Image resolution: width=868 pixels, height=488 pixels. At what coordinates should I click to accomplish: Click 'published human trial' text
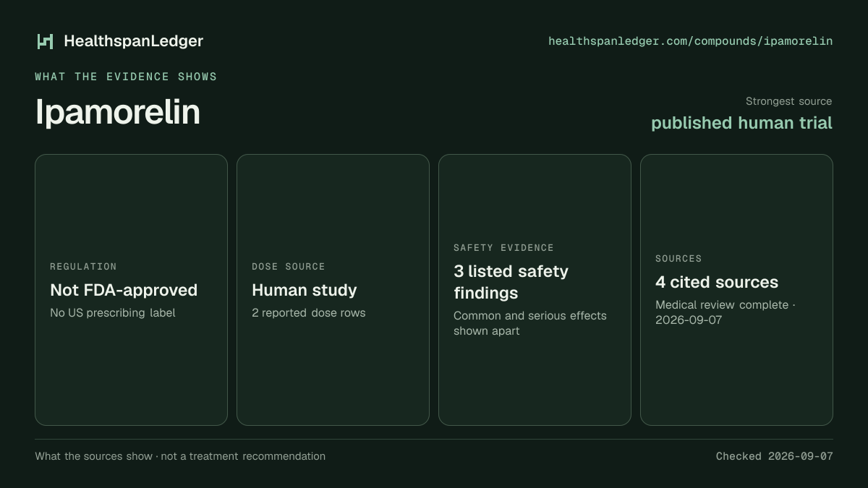click(741, 123)
